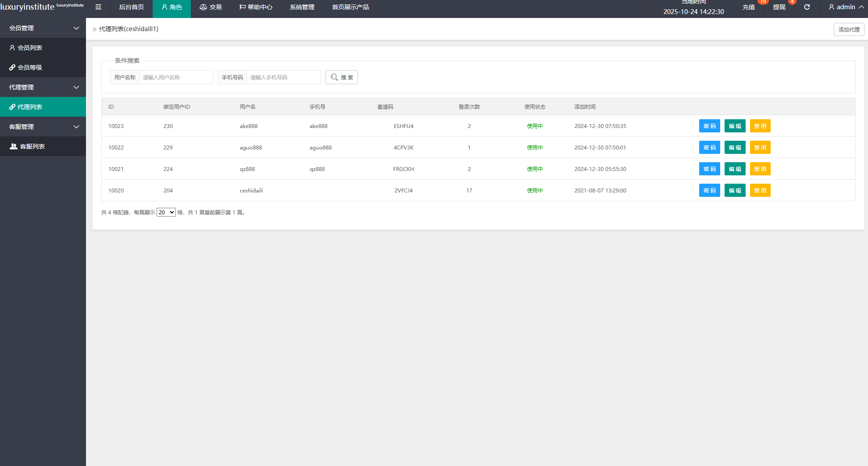Switch to the 交易 top menu
This screenshot has width=868, height=466.
(211, 7)
